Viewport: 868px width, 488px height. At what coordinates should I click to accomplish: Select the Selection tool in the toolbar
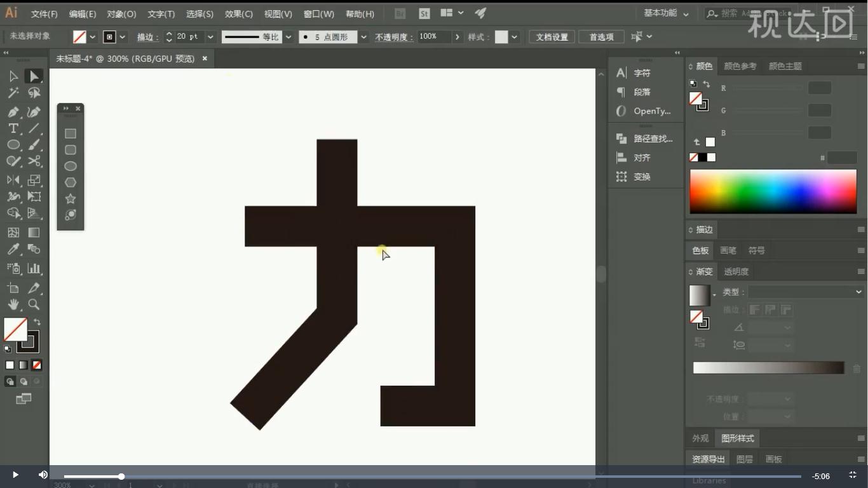click(x=34, y=76)
